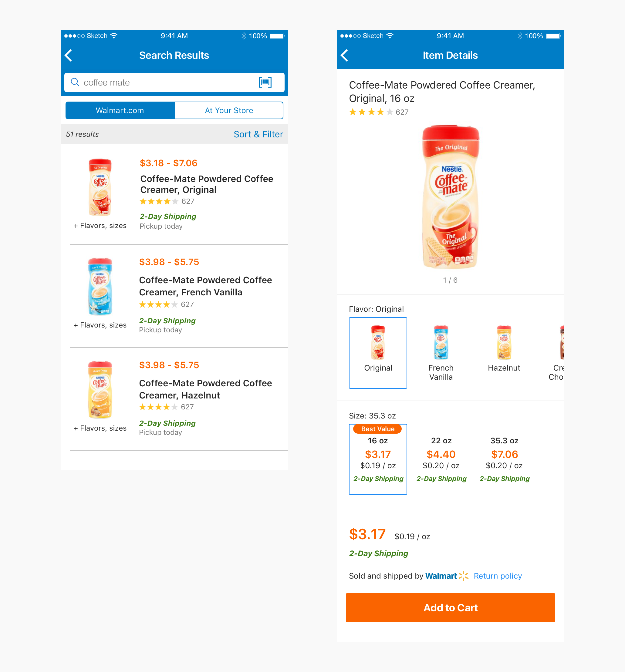The width and height of the screenshot is (625, 672).
Task: Choose the 22 oz size option
Action: tap(441, 459)
